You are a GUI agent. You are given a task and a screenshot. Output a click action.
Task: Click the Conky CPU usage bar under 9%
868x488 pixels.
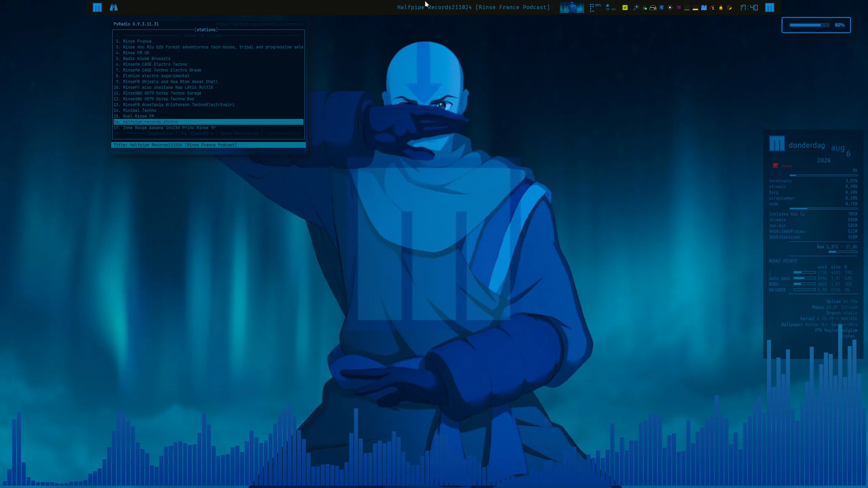(823, 175)
